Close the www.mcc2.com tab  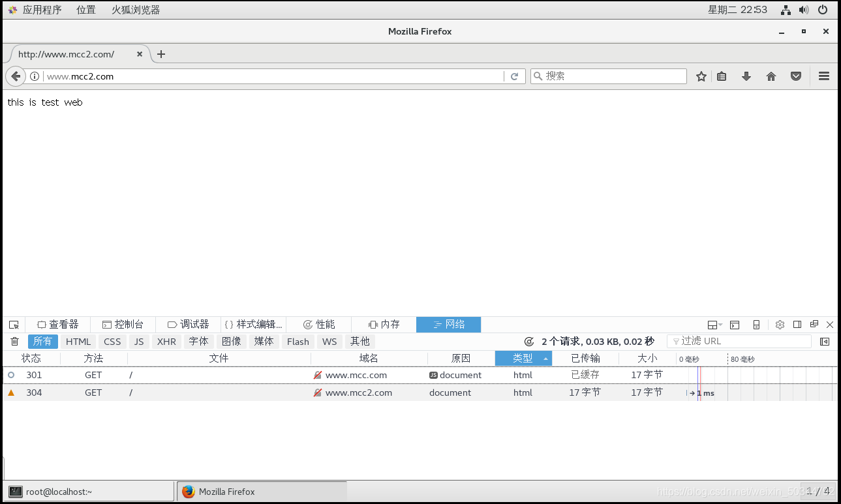click(140, 54)
